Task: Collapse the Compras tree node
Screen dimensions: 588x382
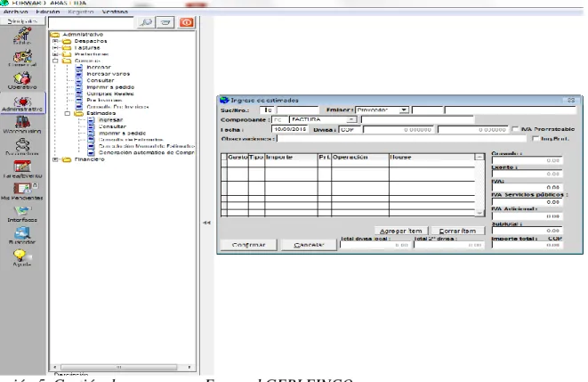Action: (55, 61)
